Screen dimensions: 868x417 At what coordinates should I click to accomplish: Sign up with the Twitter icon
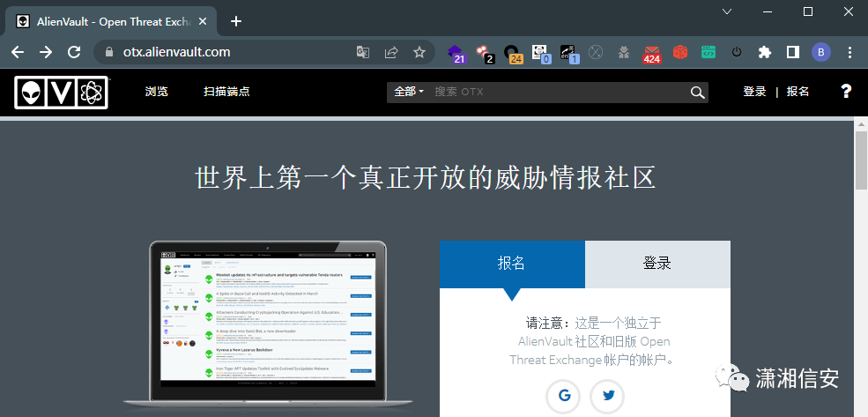[608, 396]
